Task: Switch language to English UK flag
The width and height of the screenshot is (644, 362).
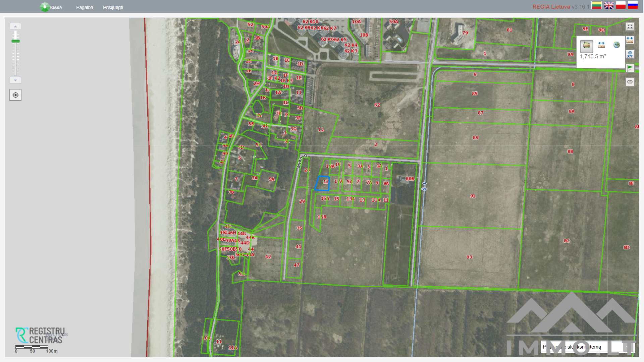Action: [x=609, y=5]
